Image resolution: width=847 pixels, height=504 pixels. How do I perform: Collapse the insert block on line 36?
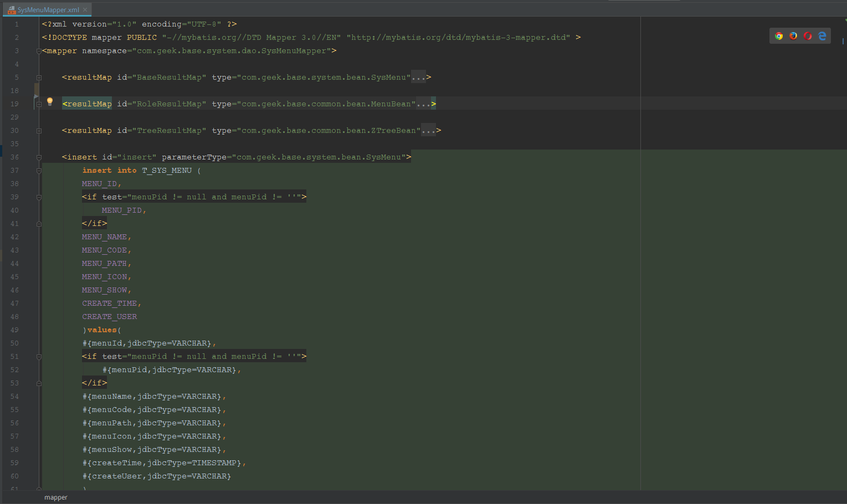[39, 157]
